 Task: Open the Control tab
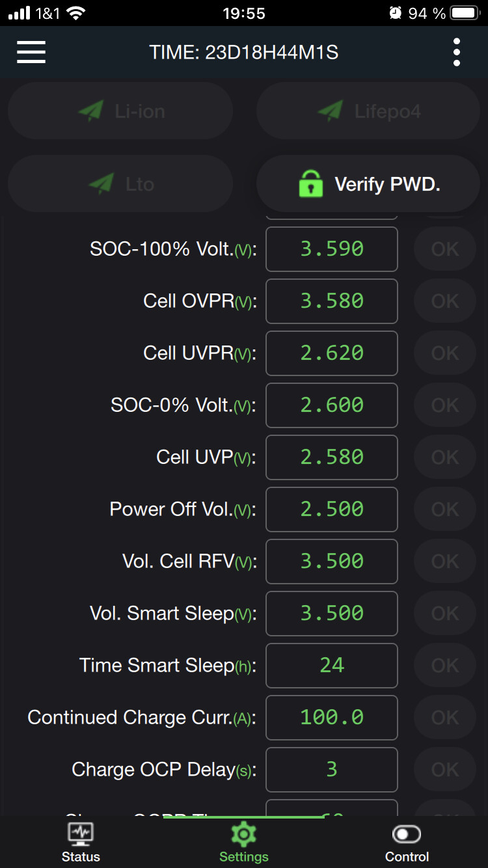click(x=407, y=843)
